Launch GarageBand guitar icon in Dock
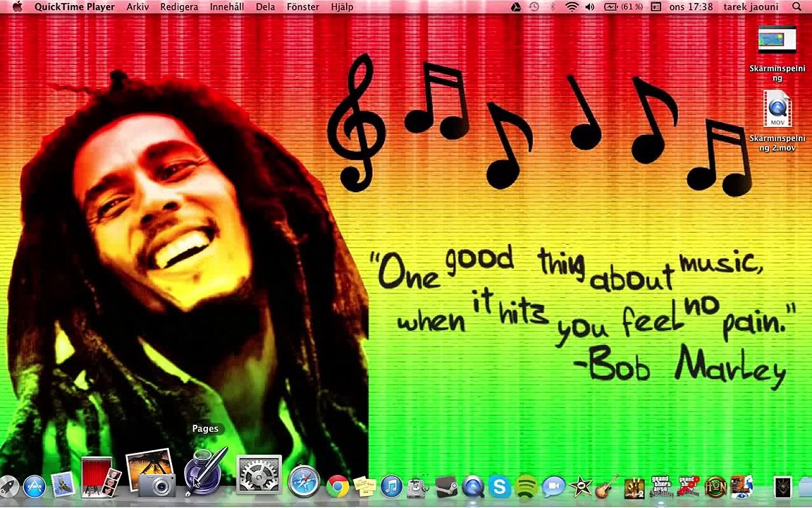This screenshot has width=812, height=508. tap(607, 487)
